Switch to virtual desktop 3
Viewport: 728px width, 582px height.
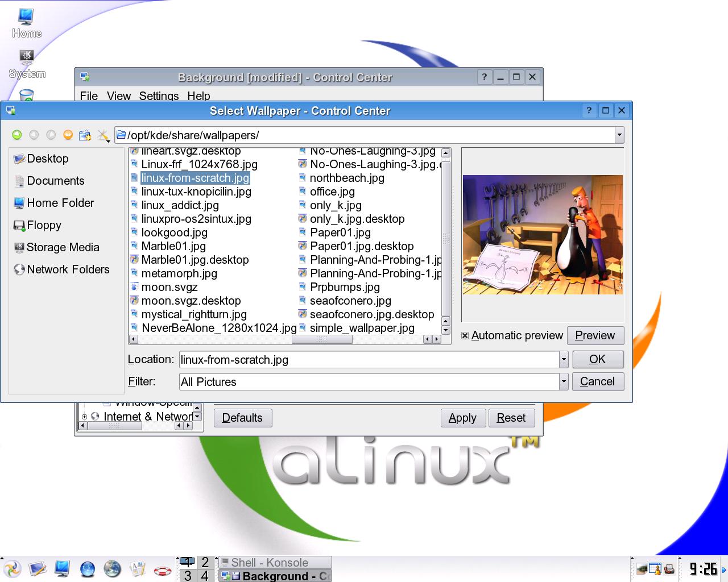[x=188, y=576]
